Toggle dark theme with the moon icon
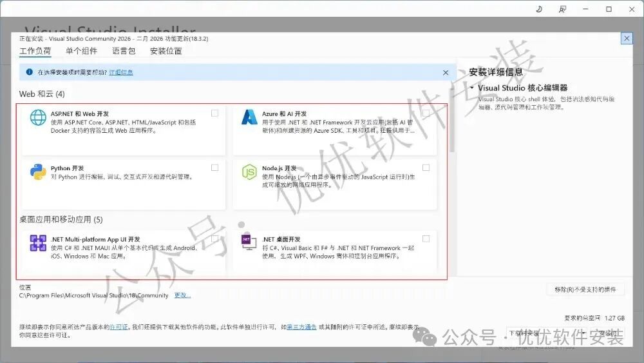644x363 pixels. [x=539, y=9]
